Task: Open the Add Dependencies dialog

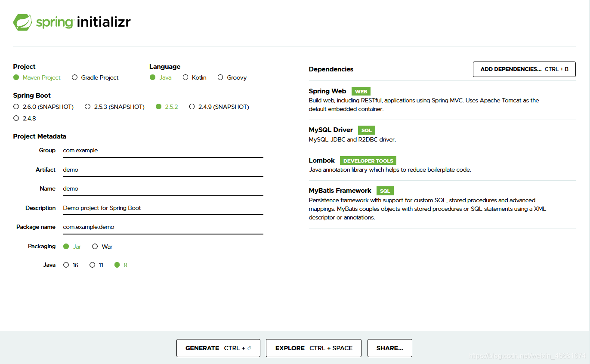Action: [x=524, y=69]
